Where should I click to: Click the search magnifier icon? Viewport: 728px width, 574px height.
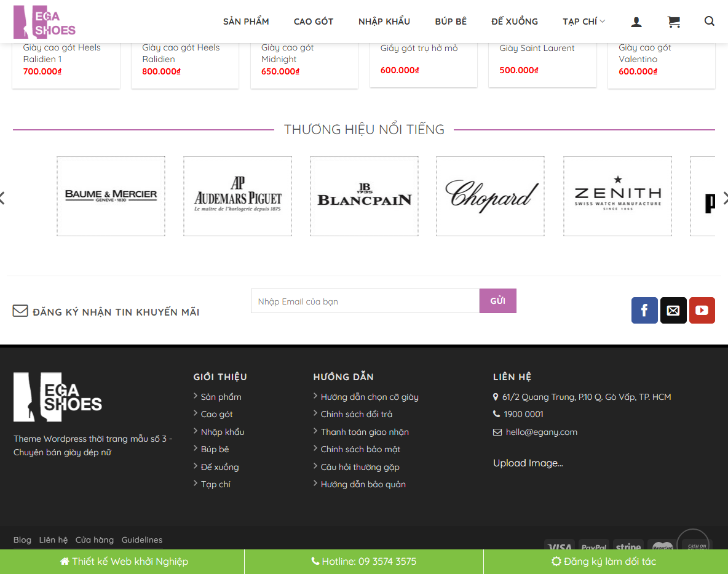pos(710,22)
